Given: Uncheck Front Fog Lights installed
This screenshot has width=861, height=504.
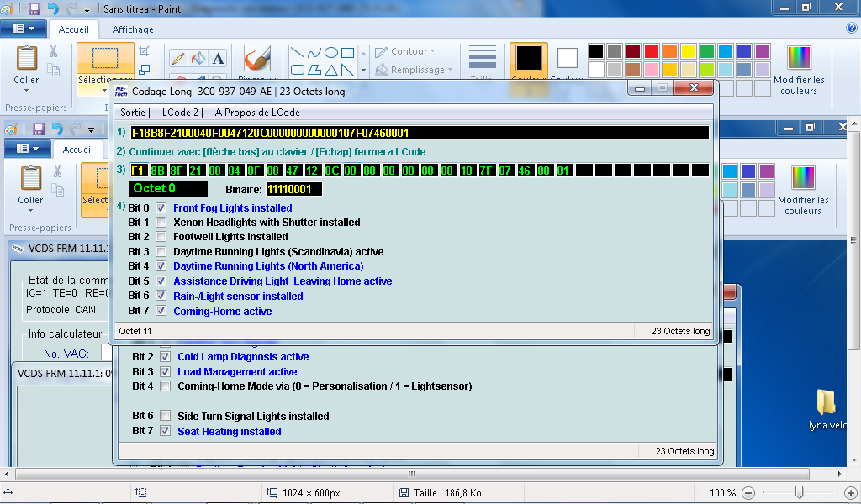Looking at the screenshot, I should tap(161, 208).
